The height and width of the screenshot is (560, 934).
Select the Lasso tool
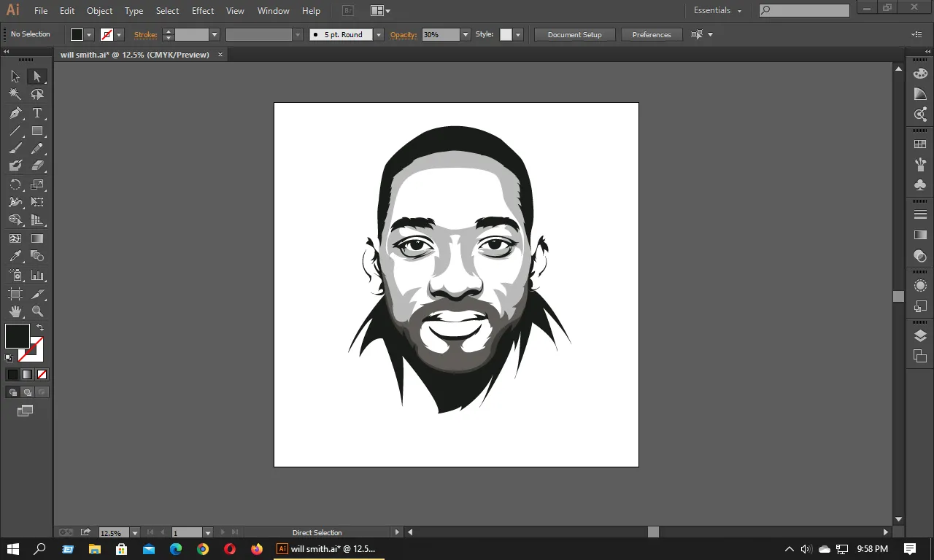[x=37, y=94]
